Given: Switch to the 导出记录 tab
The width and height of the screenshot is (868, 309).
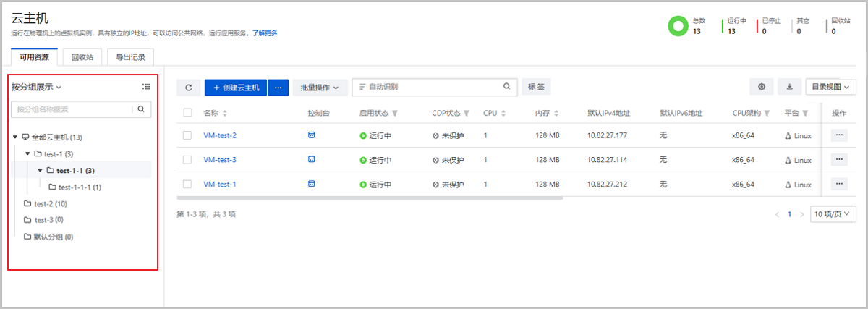Looking at the screenshot, I should click(130, 57).
